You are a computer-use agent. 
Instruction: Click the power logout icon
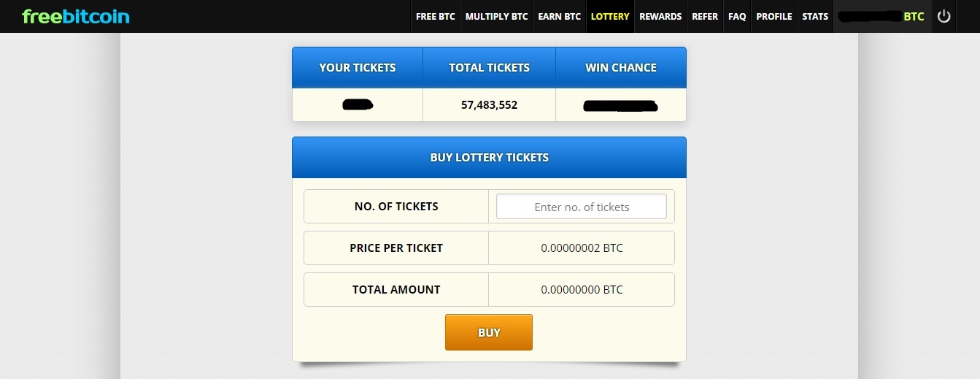coord(944,16)
